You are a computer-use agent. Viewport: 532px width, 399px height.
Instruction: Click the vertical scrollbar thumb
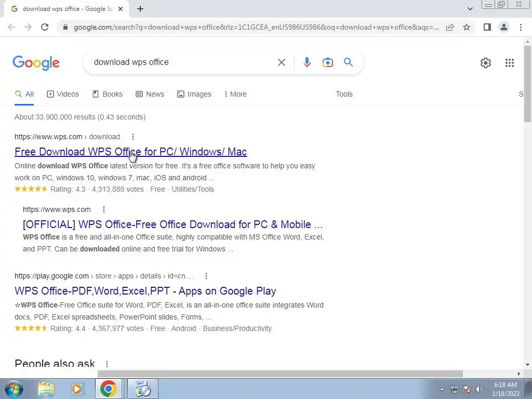pos(527,83)
